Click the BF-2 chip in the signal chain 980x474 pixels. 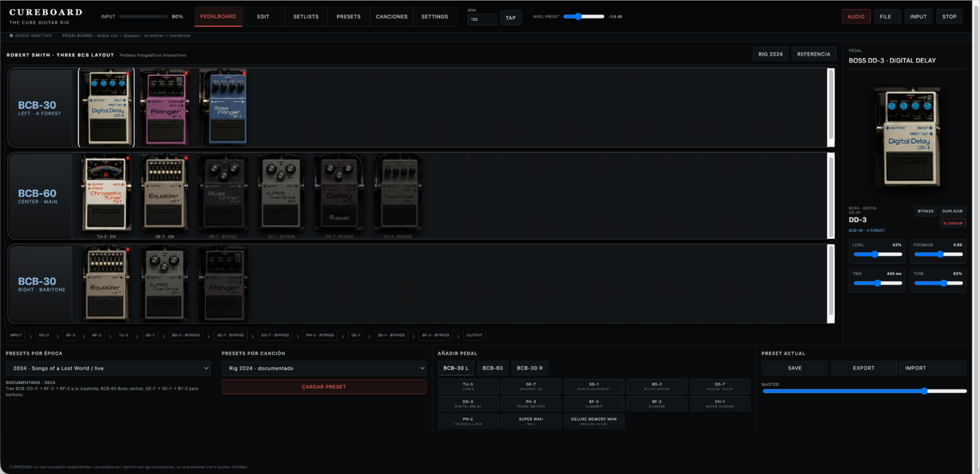point(97,336)
